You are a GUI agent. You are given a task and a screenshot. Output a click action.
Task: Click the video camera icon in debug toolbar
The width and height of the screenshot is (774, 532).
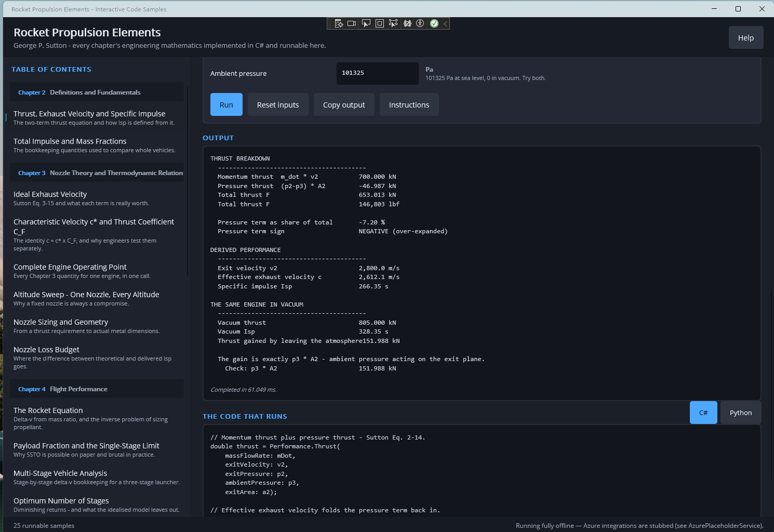352,23
